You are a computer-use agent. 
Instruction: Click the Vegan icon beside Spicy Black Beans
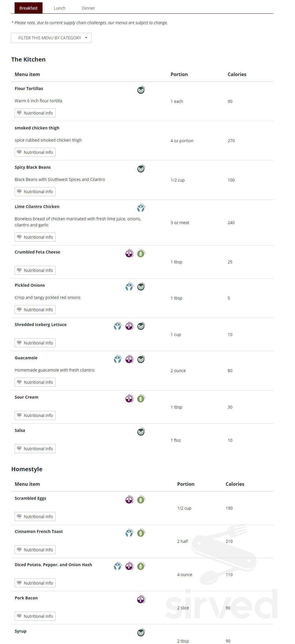pyautogui.click(x=141, y=169)
